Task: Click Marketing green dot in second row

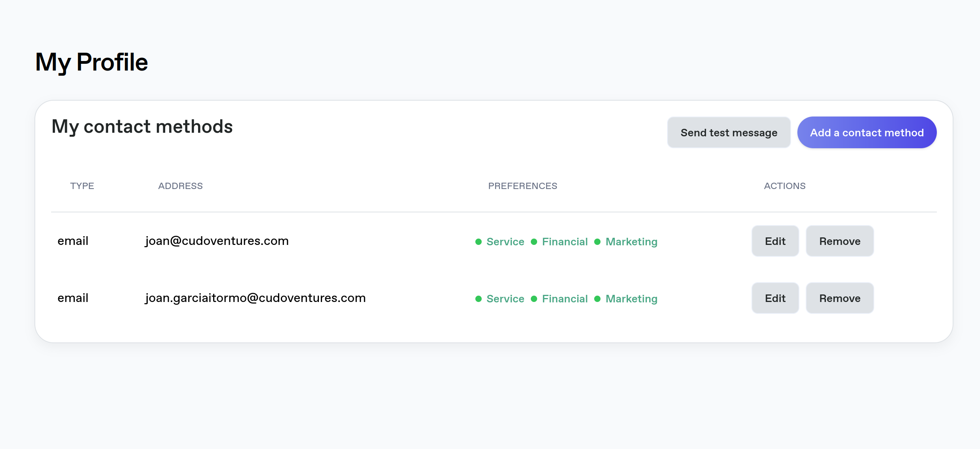Action: (597, 299)
